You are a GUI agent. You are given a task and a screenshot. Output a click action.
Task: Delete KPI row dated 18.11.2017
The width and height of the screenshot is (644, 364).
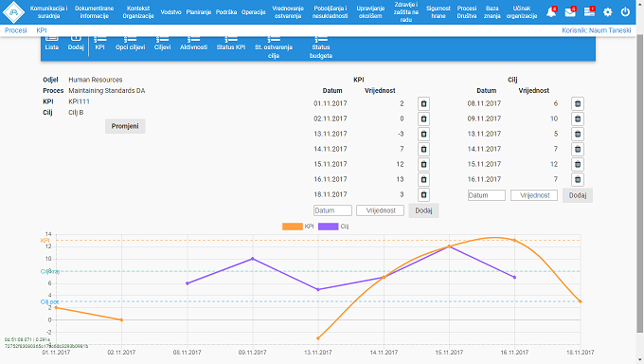pos(423,194)
